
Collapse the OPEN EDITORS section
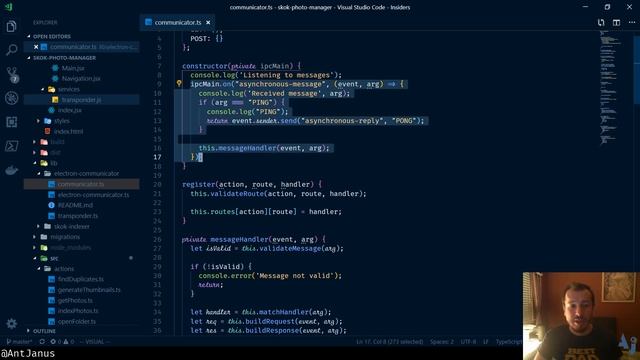coord(51,36)
